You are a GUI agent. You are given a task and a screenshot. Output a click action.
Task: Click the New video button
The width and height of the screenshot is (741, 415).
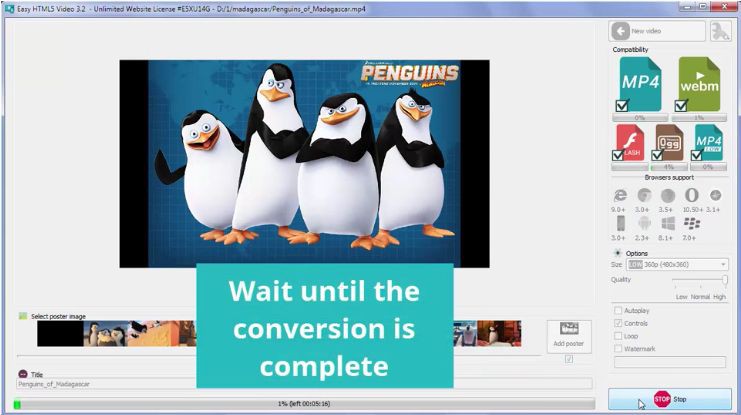(657, 31)
